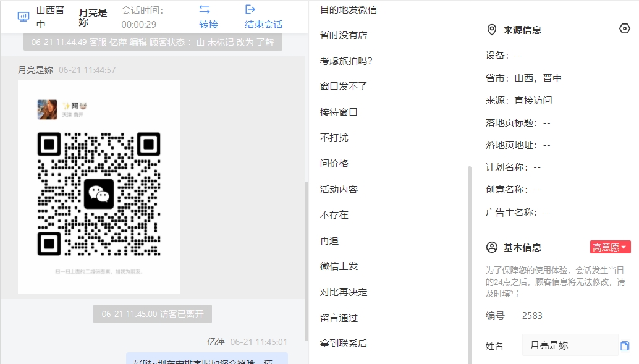Image resolution: width=639 pixels, height=364 pixels.
Task: Click the chat panel vertical scrollbar
Action: (307, 261)
